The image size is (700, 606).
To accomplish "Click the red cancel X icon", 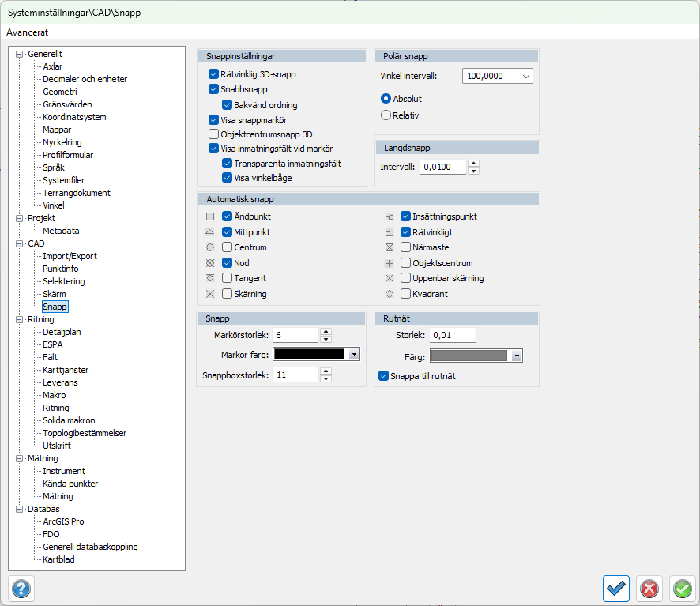I will (x=649, y=589).
